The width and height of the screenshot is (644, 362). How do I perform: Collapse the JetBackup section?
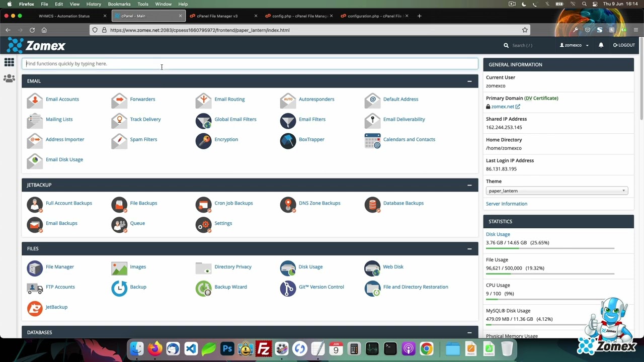(469, 185)
